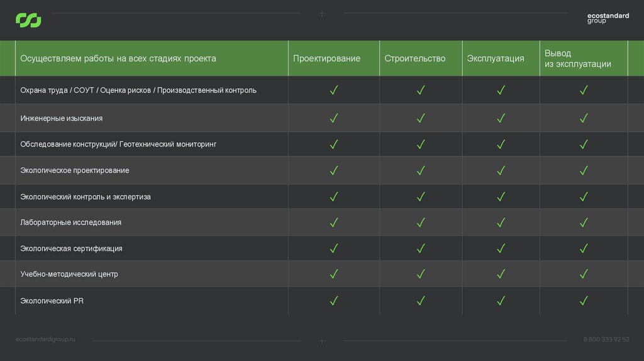Open the ecostandardgroup.ru website link
644x361 pixels.
[x=45, y=340]
